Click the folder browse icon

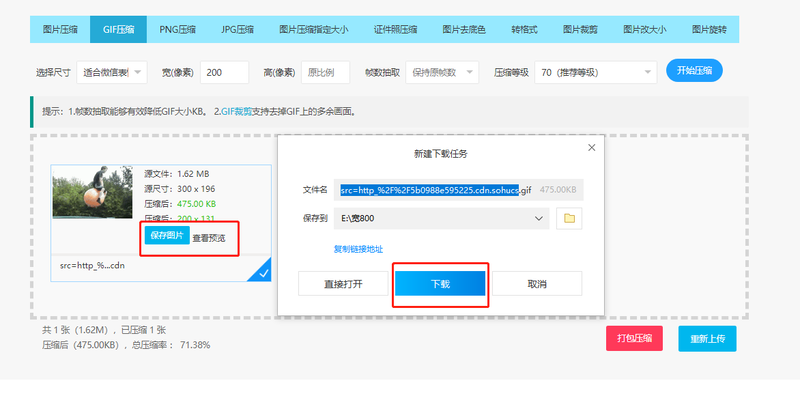pyautogui.click(x=569, y=218)
